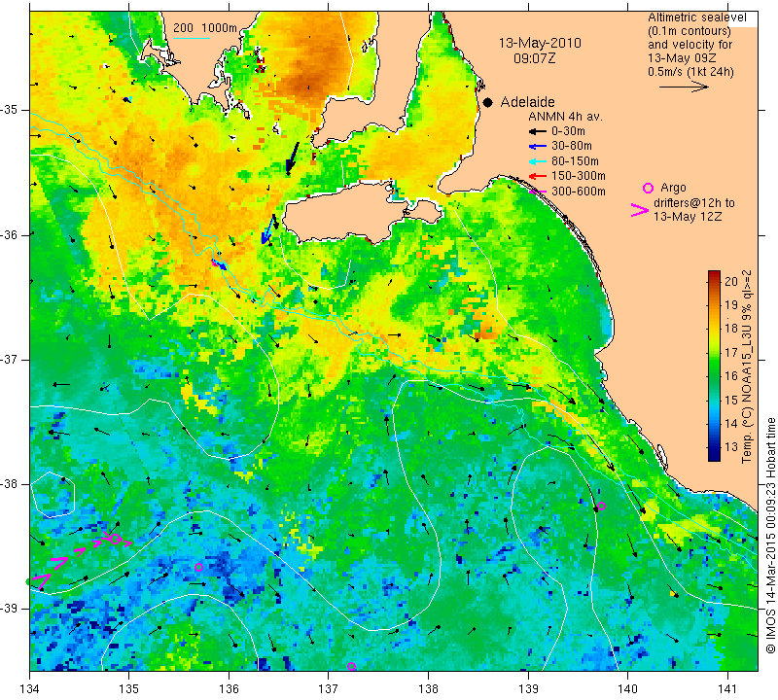Click the '© IMOS 14-Mar-2015' copyright text

pos(770,591)
